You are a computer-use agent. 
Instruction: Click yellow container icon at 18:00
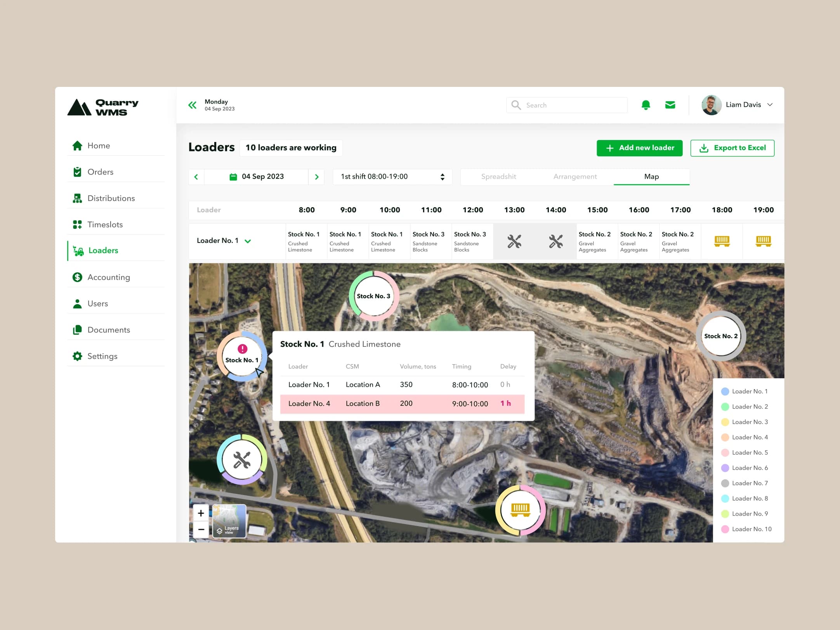pyautogui.click(x=722, y=241)
